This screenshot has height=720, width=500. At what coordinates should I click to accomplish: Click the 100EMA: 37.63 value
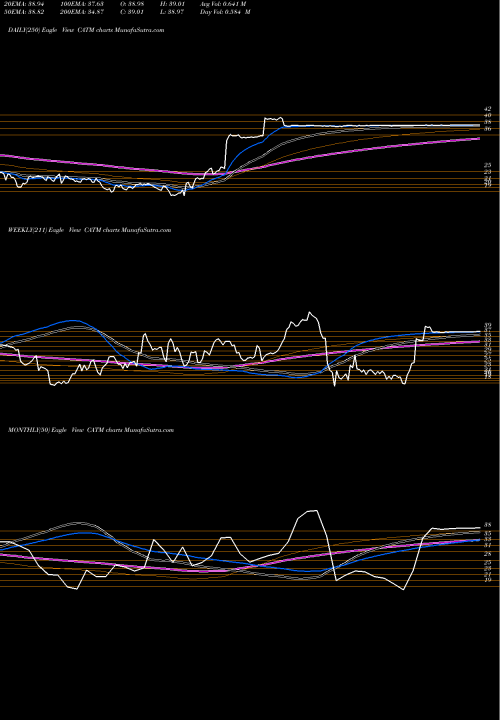(81, 4)
